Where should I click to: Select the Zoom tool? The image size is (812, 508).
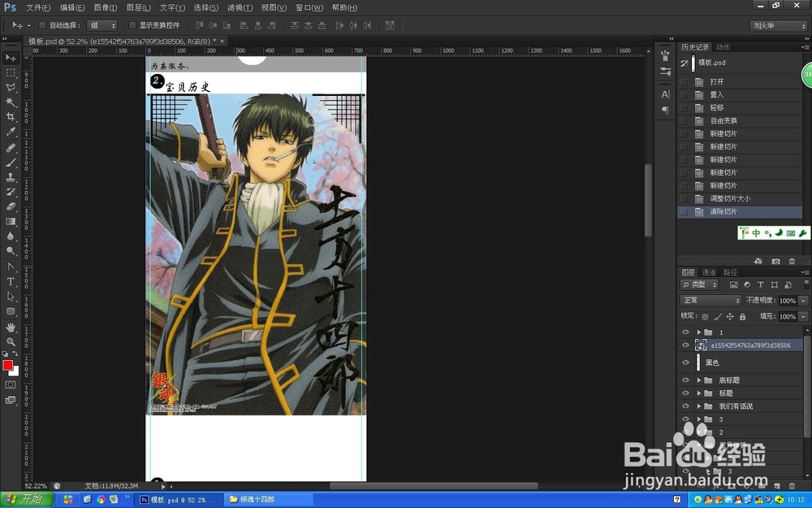pyautogui.click(x=11, y=341)
